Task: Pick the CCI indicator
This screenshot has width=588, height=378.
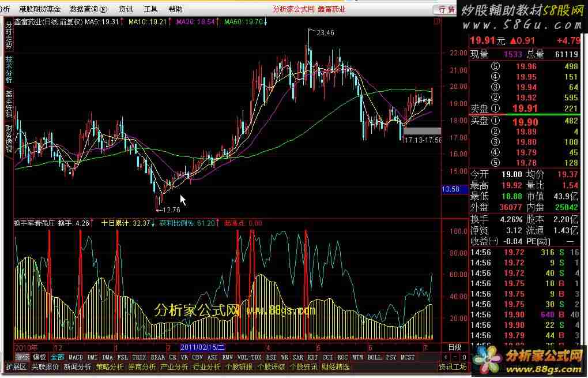Action: [328, 357]
